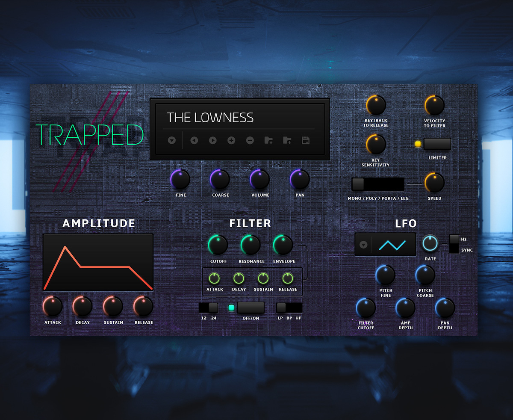The image size is (513, 420).
Task: Click the LFO RATE knob
Action: [430, 243]
